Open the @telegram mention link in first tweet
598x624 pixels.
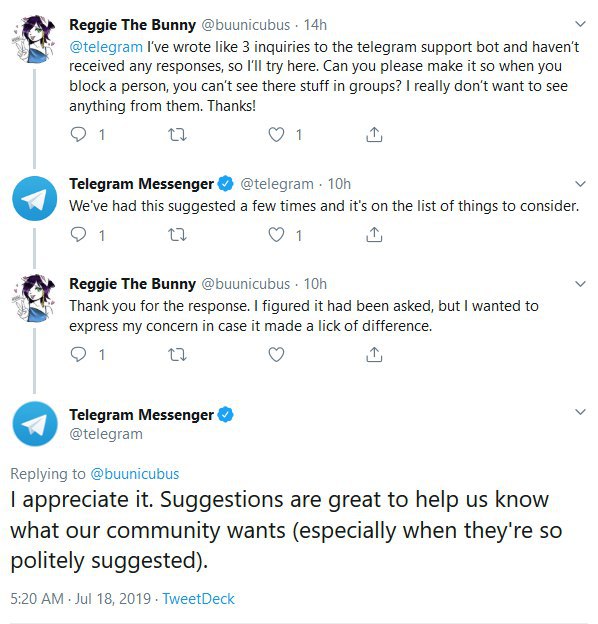106,47
